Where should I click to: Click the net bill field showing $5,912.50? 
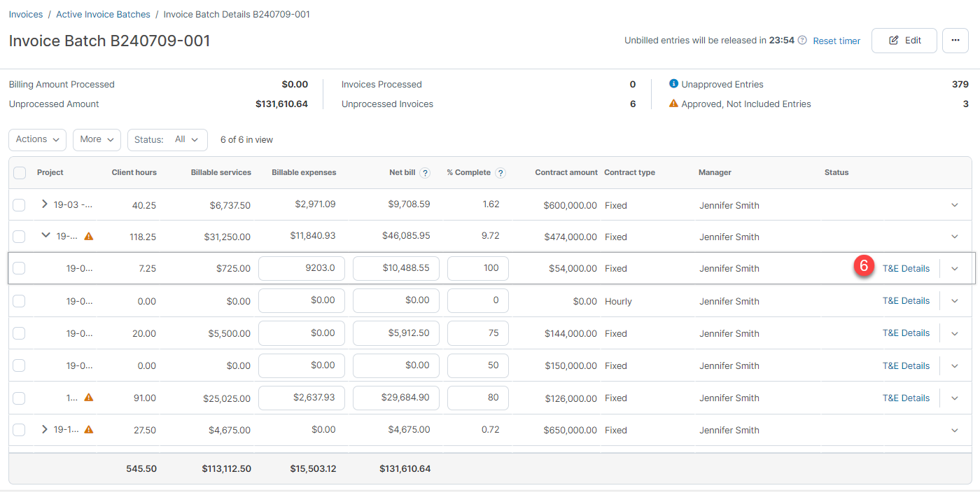click(396, 333)
